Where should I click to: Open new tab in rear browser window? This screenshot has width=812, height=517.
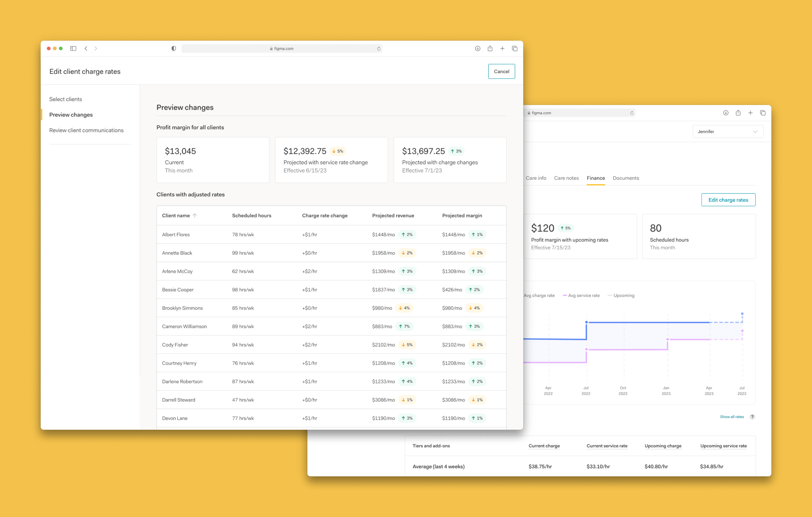pos(750,113)
